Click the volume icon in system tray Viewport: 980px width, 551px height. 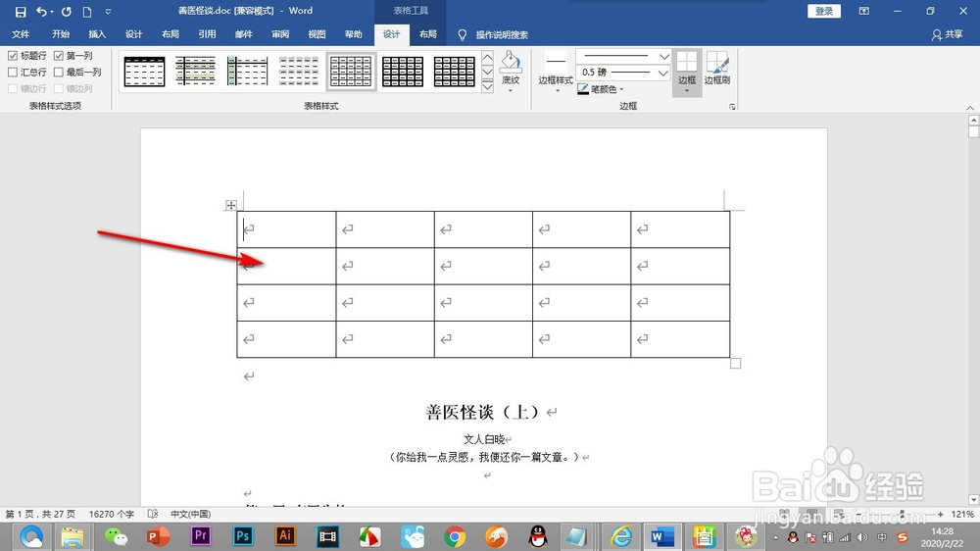click(862, 537)
